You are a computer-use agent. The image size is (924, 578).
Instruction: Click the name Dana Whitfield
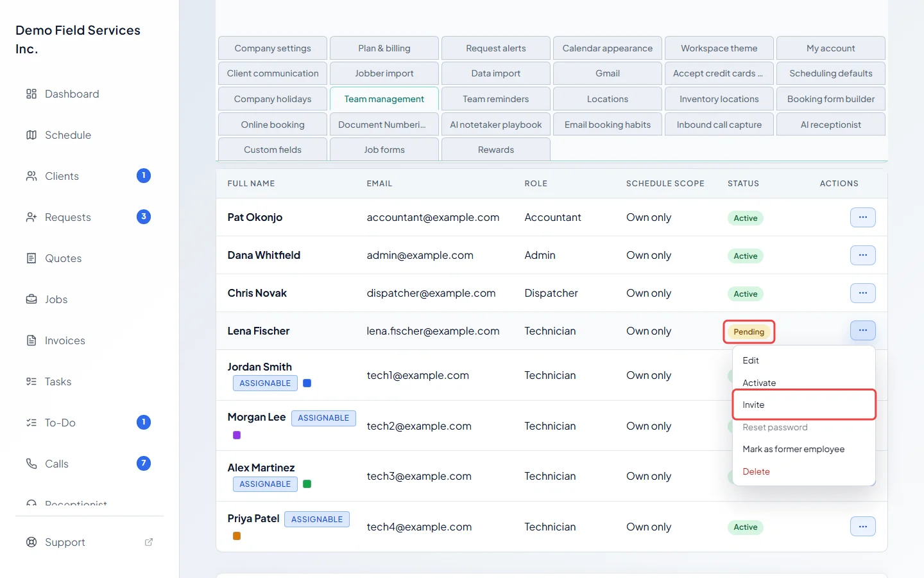264,255
